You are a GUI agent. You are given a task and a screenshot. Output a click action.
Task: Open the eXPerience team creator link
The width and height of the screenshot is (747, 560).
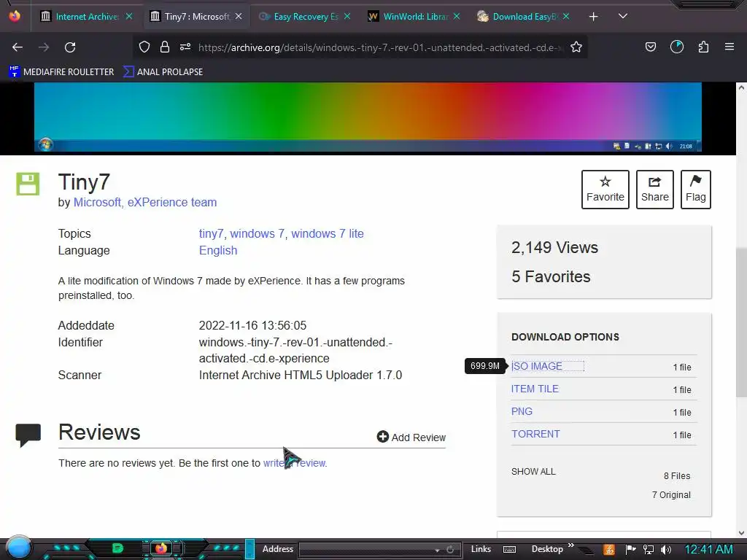click(172, 203)
